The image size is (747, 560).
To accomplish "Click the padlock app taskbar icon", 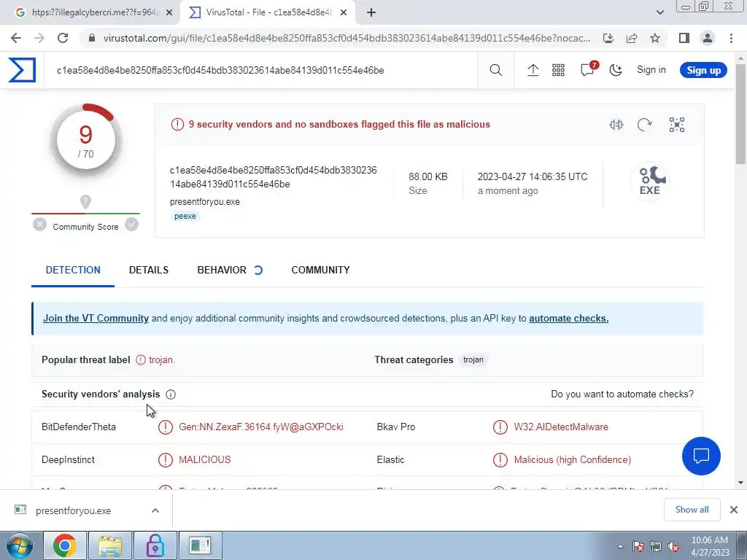I will click(x=155, y=545).
